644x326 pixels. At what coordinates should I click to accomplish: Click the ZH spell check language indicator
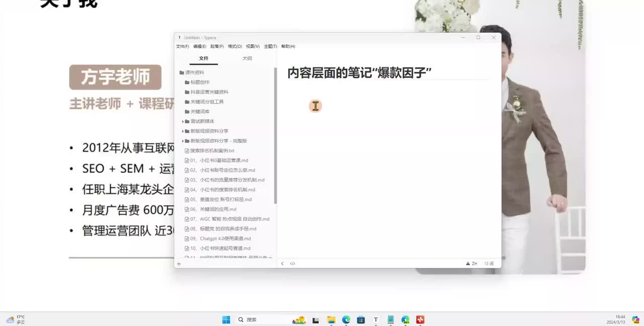coord(471,264)
